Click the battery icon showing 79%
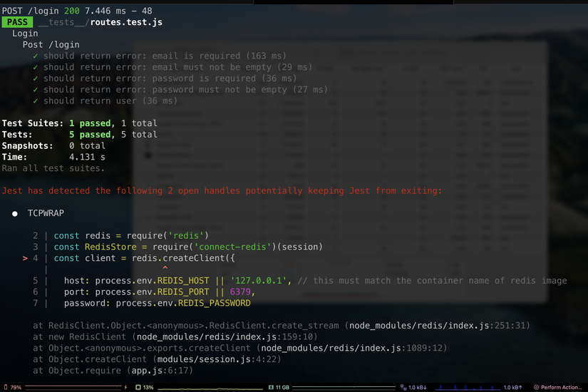 6,387
